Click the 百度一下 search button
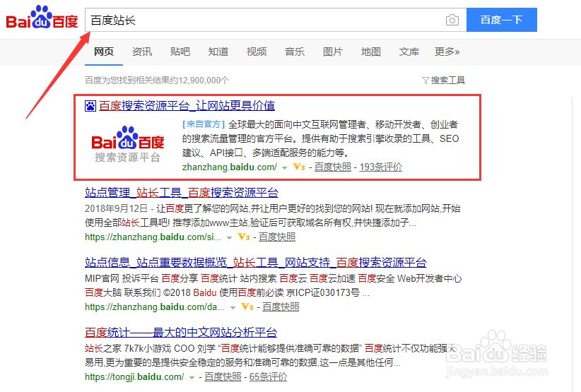Viewport: 581px width, 392px height. click(502, 20)
